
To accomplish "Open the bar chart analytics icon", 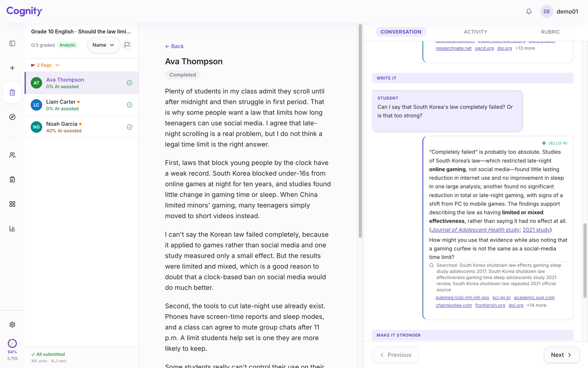I will [x=12, y=229].
